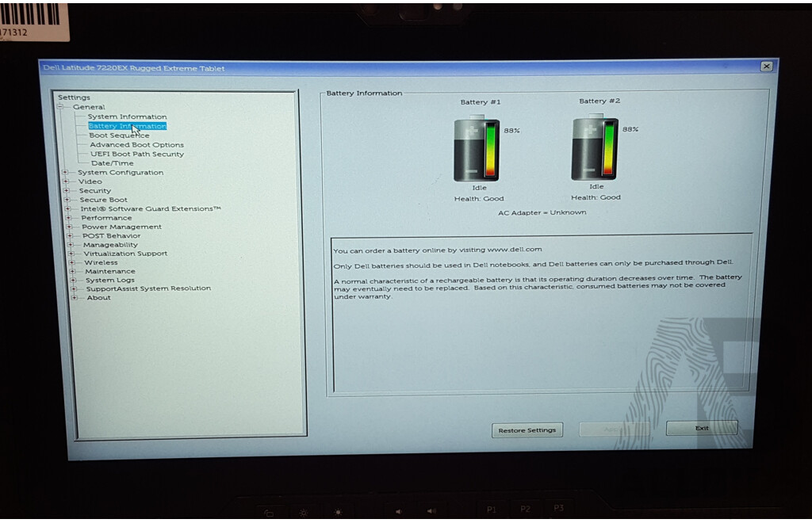This screenshot has width=812, height=523.
Task: Select Battery Information in the tree
Action: (128, 126)
